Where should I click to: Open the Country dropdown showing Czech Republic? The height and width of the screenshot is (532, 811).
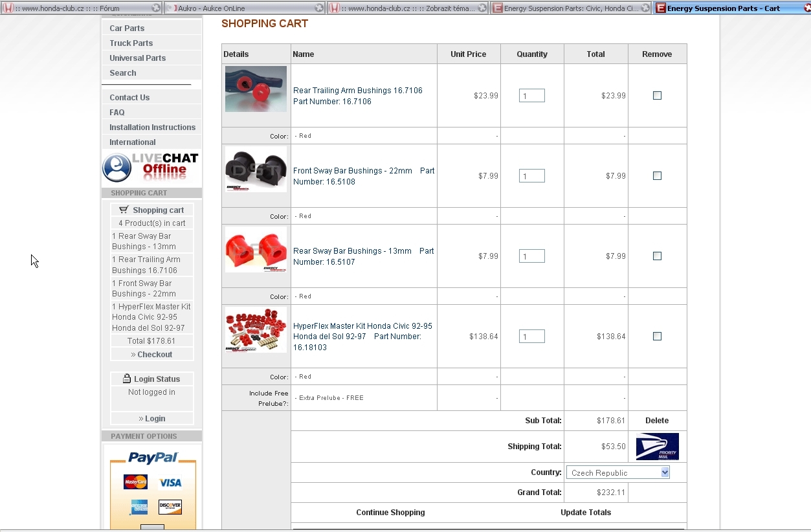click(617, 473)
